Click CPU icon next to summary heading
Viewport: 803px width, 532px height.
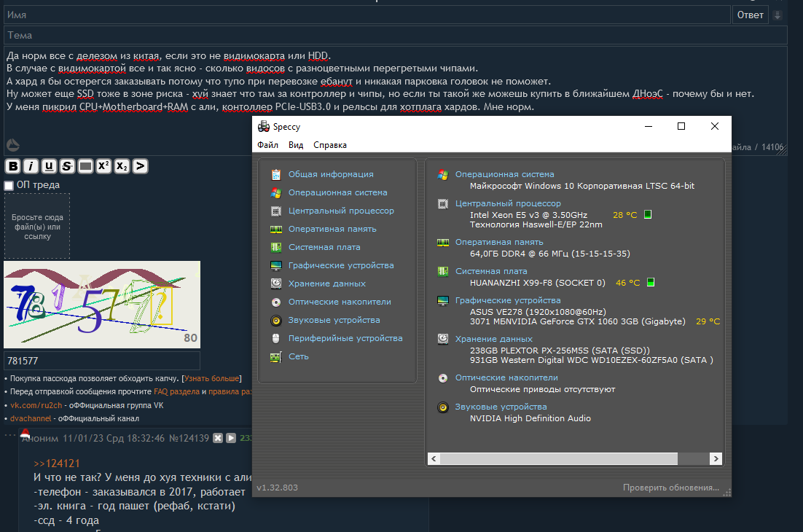[x=443, y=204]
